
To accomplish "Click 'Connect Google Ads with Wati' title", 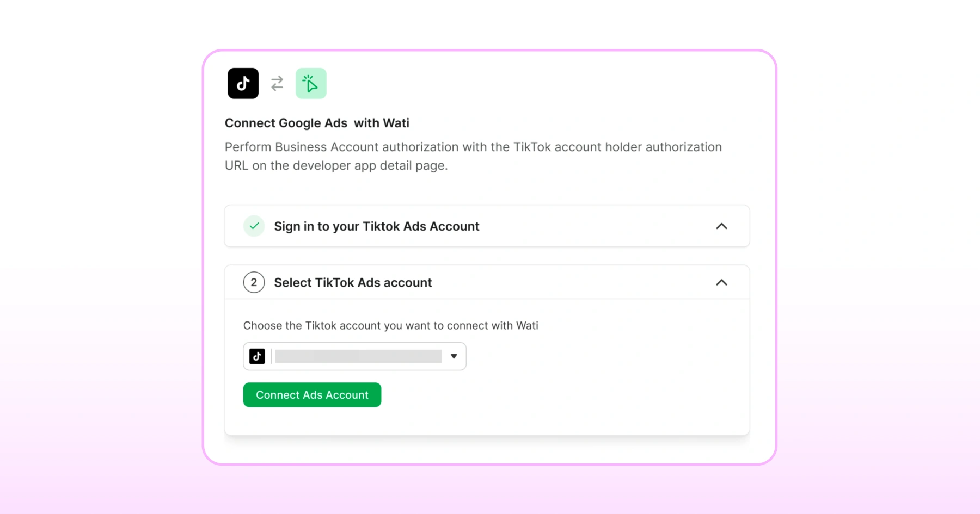I will coord(317,123).
